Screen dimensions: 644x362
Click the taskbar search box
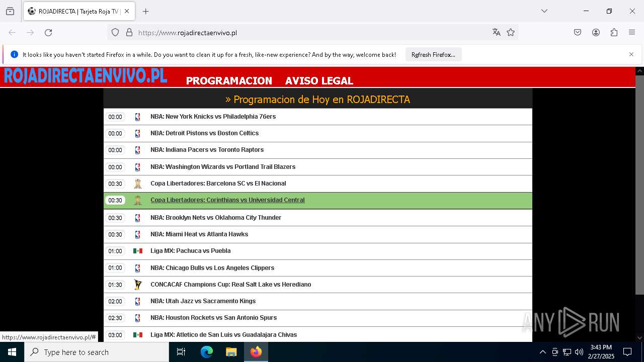pos(97,352)
